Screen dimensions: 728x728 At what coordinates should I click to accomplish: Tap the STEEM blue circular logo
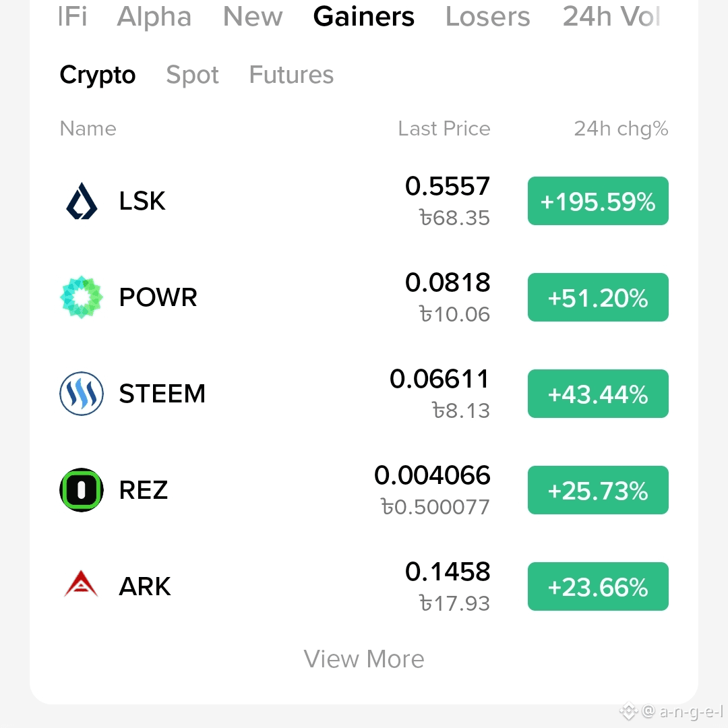(x=82, y=394)
